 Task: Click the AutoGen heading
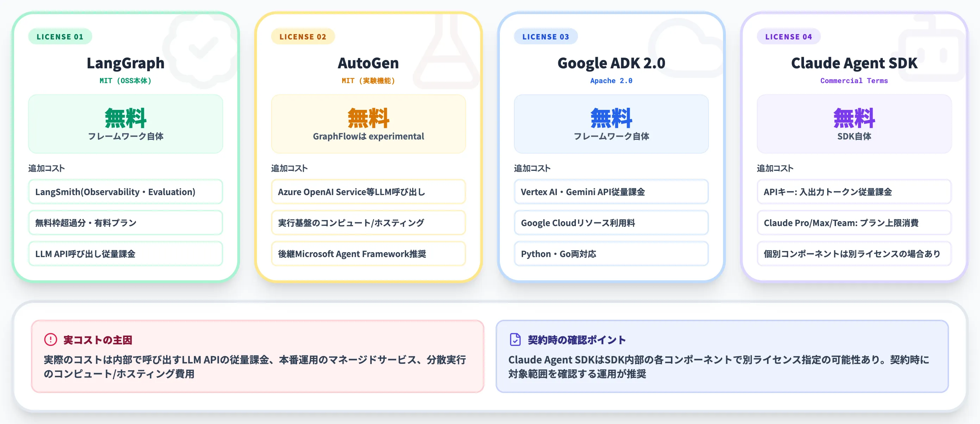tap(368, 63)
